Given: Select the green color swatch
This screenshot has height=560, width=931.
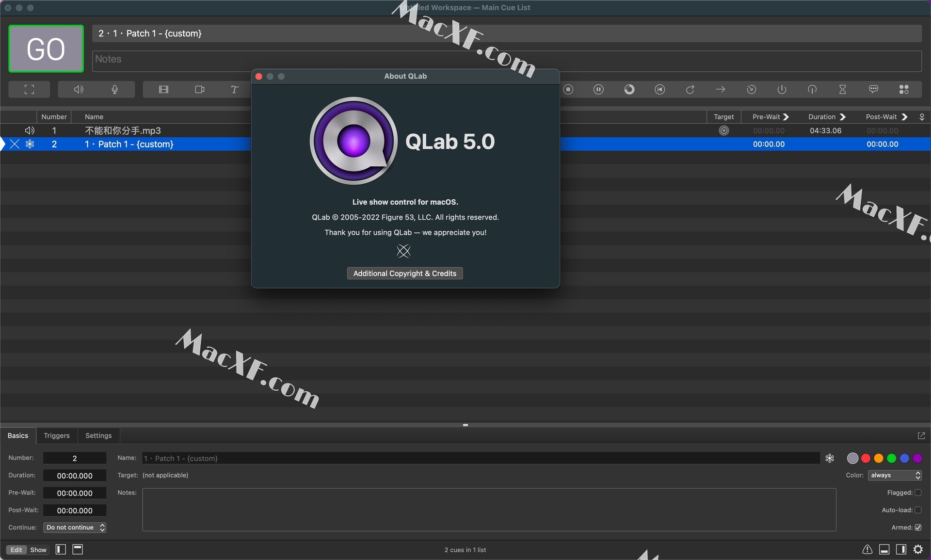Looking at the screenshot, I should tap(892, 458).
